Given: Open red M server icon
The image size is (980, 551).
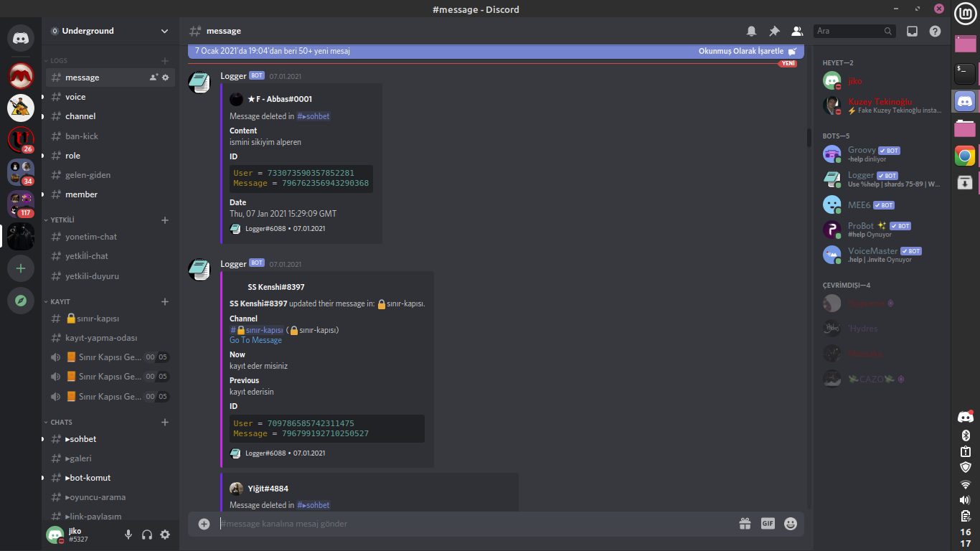Looking at the screenshot, I should (21, 75).
